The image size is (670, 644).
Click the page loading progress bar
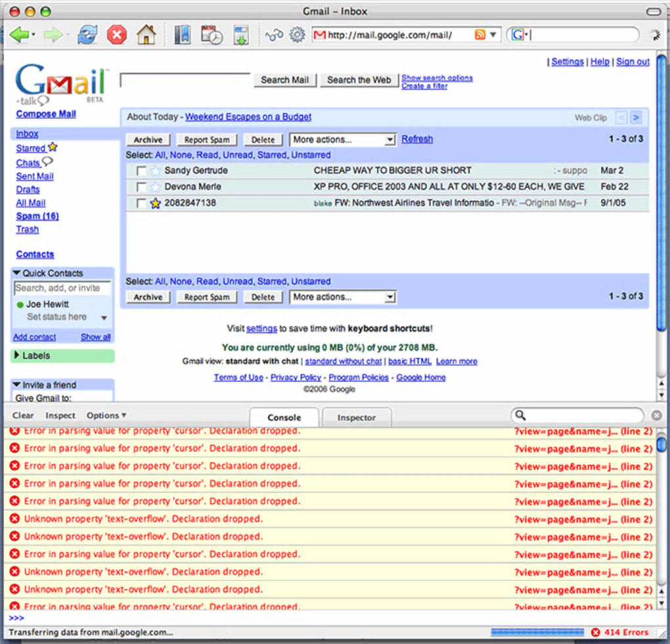point(537,632)
